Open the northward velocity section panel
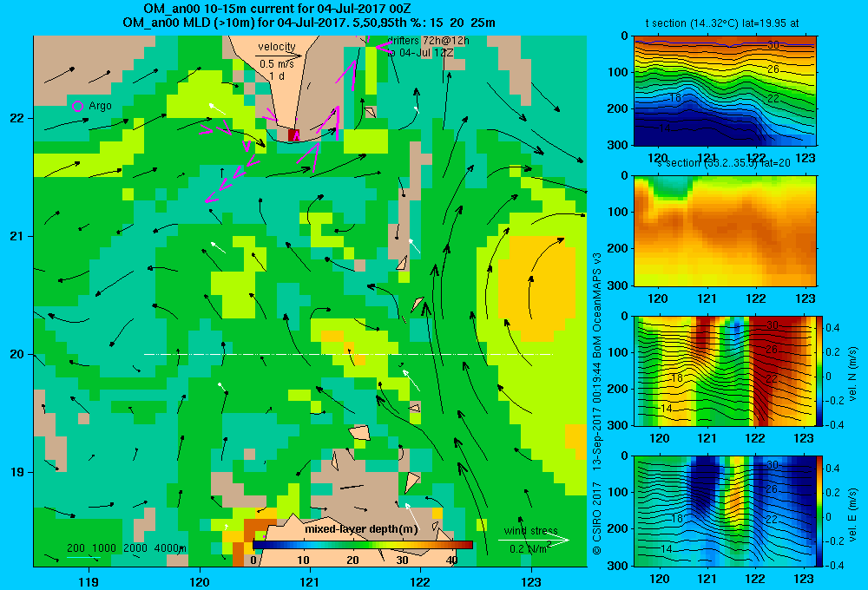This screenshot has height=590, width=868. click(725, 370)
